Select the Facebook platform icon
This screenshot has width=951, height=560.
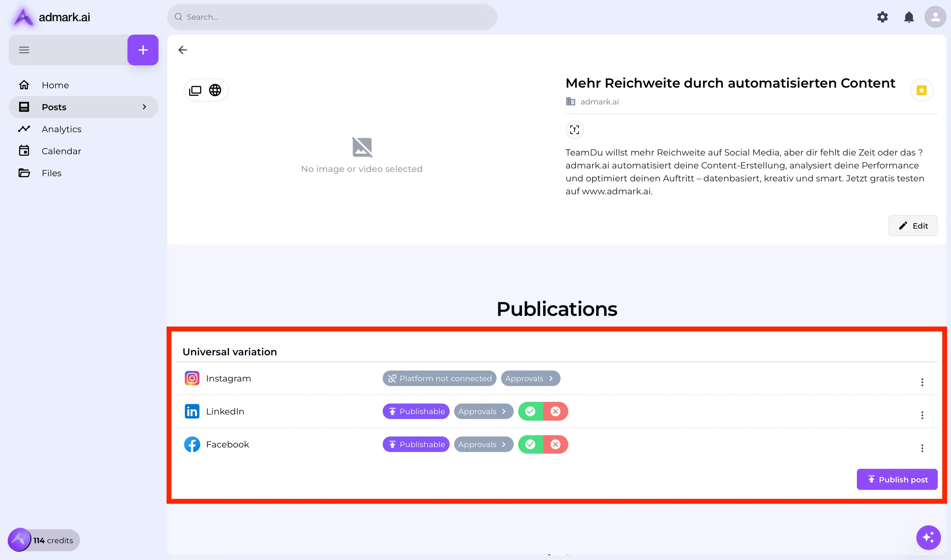pos(192,444)
